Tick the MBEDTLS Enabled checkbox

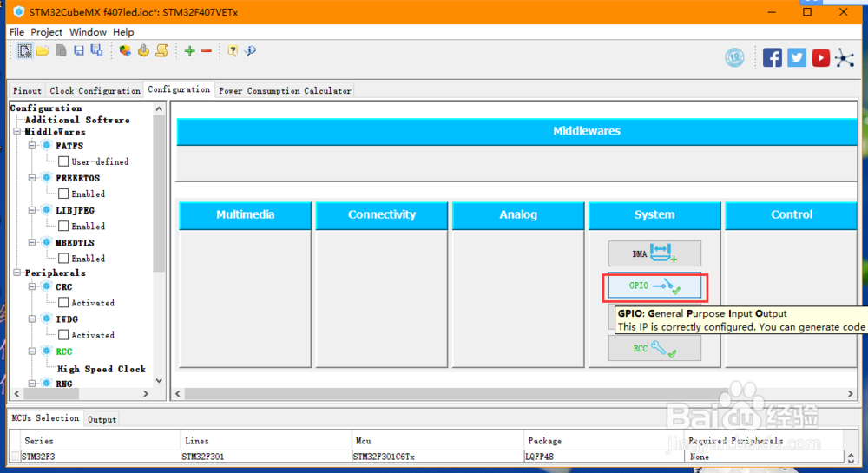pyautogui.click(x=63, y=259)
